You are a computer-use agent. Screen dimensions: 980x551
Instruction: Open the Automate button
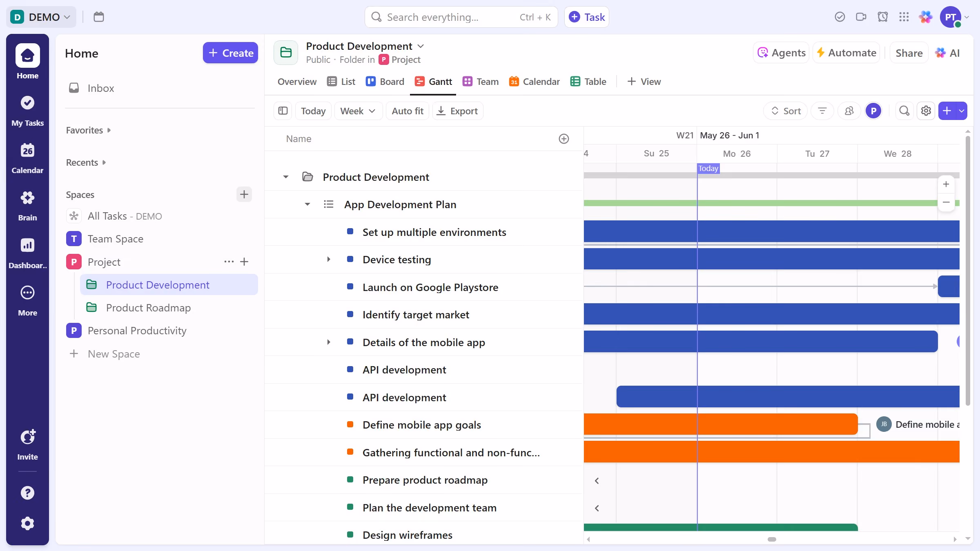coord(846,53)
